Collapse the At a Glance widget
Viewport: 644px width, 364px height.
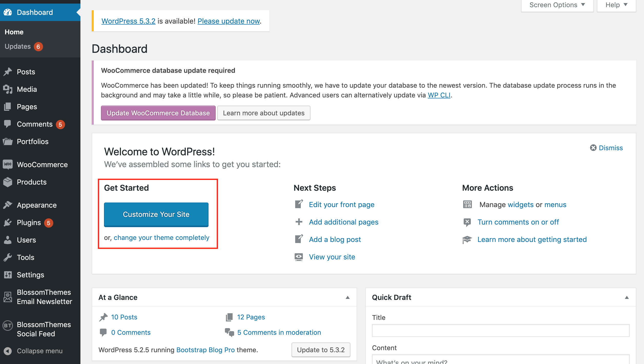tap(348, 297)
